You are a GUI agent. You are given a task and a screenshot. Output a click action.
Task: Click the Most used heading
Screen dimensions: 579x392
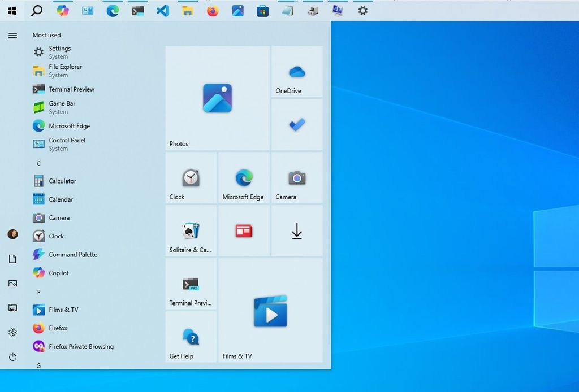click(46, 35)
